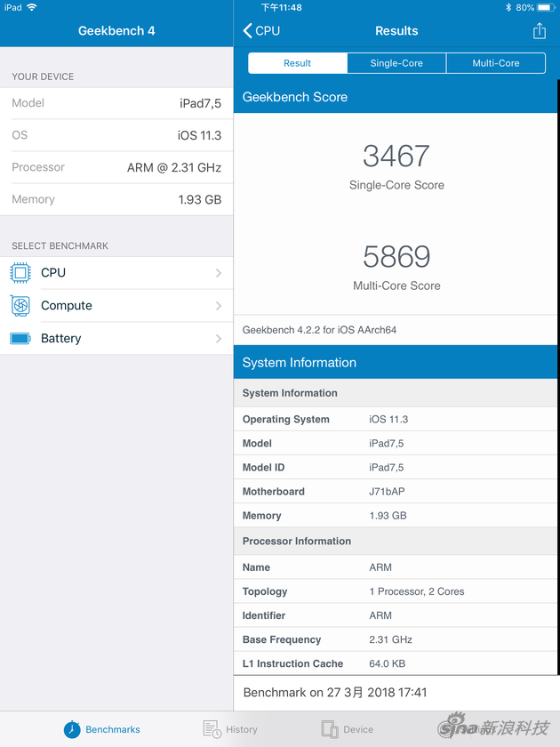This screenshot has height=747, width=560.
Task: Select the L1 Instruction Cache row
Action: point(396,663)
